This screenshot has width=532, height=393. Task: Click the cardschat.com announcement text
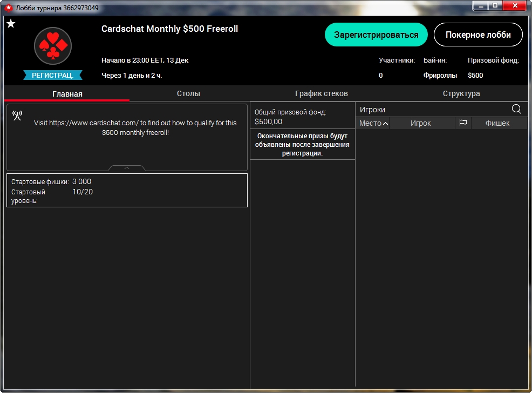pyautogui.click(x=135, y=127)
